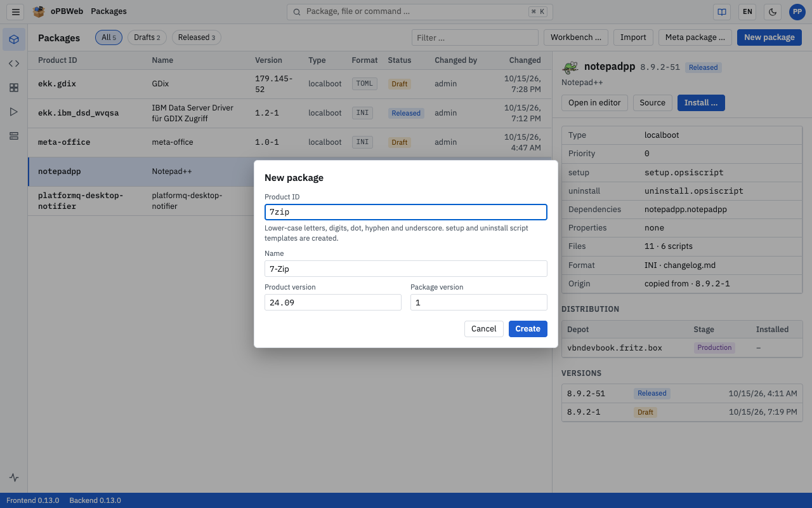Image resolution: width=812 pixels, height=508 pixels.
Task: Open the global command search box
Action: click(x=420, y=11)
